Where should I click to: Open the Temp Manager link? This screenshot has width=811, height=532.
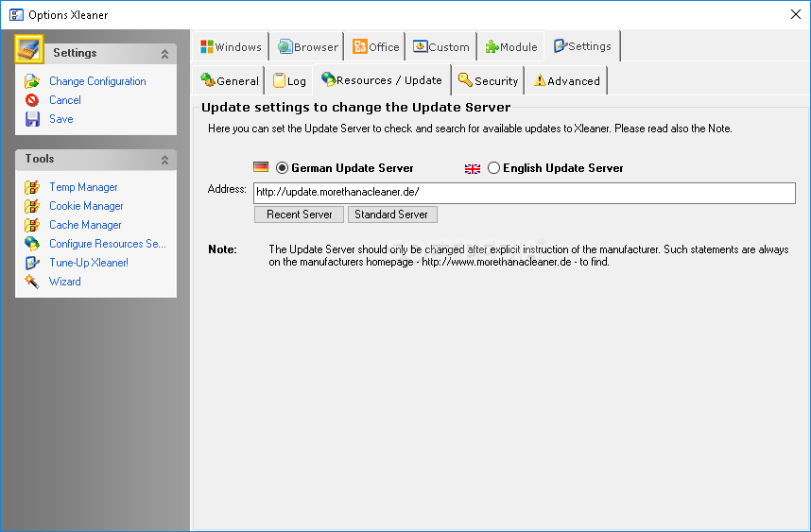click(83, 187)
